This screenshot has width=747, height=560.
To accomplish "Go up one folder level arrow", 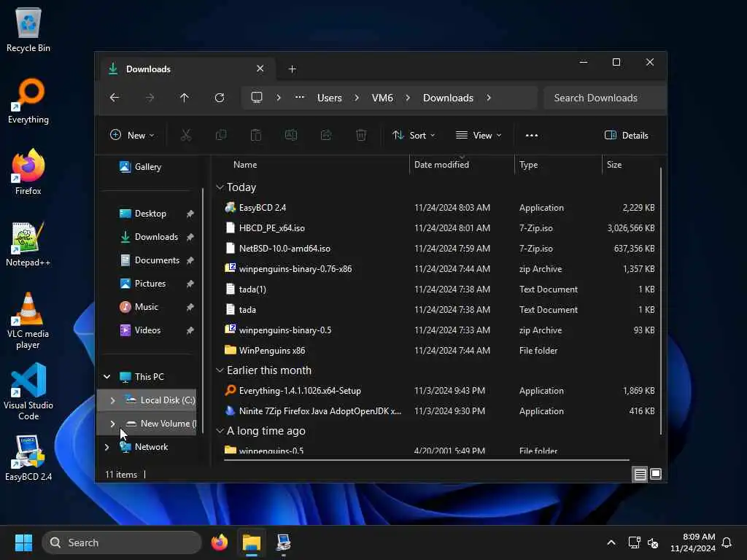I will (x=185, y=98).
